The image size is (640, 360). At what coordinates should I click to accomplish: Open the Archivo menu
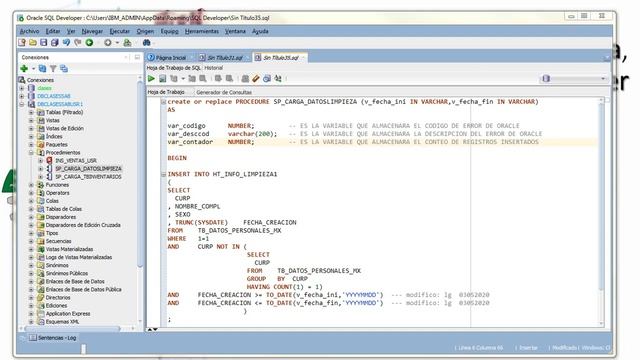(x=29, y=31)
